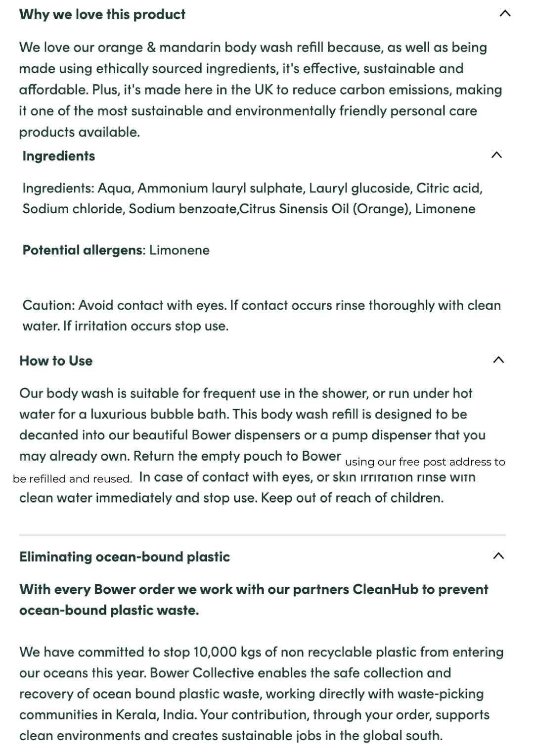The height and width of the screenshot is (756, 534).
Task: Click the 10,000 kgs plastic commitment paragraph
Action: [x=262, y=694]
